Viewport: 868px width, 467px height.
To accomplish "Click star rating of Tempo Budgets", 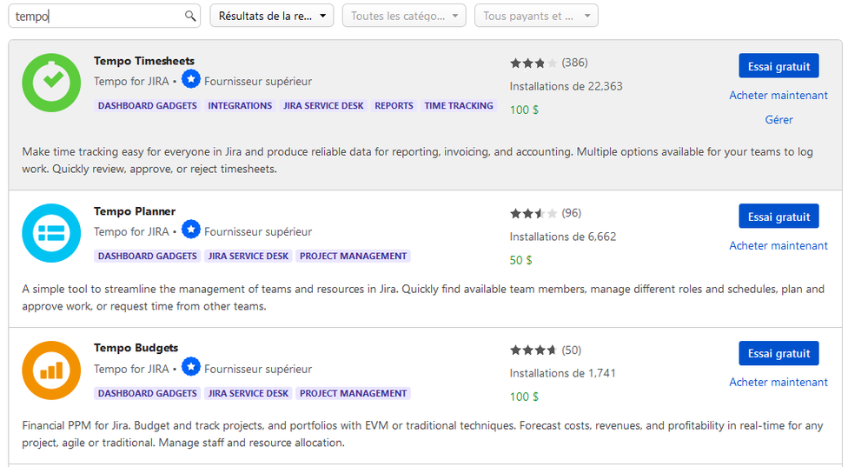I will tap(533, 350).
